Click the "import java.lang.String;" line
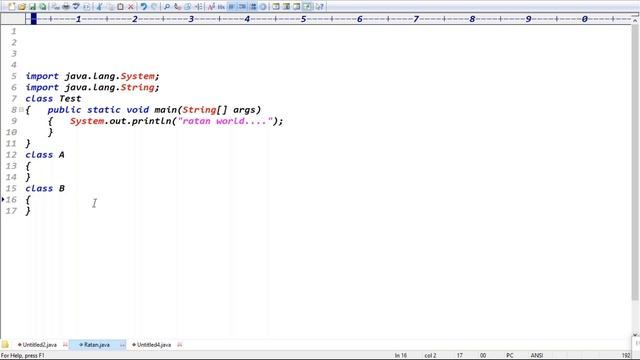Image resolution: width=640 pixels, height=360 pixels. [x=92, y=87]
